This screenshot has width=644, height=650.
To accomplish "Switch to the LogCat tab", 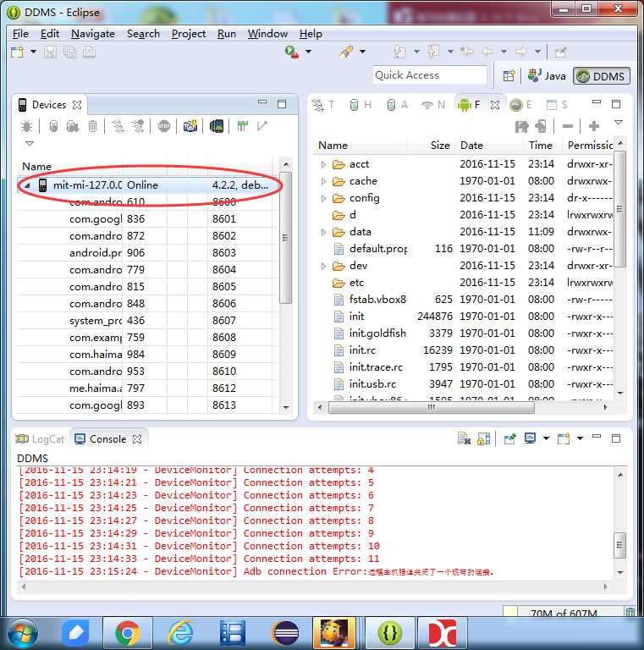I will 40,439.
